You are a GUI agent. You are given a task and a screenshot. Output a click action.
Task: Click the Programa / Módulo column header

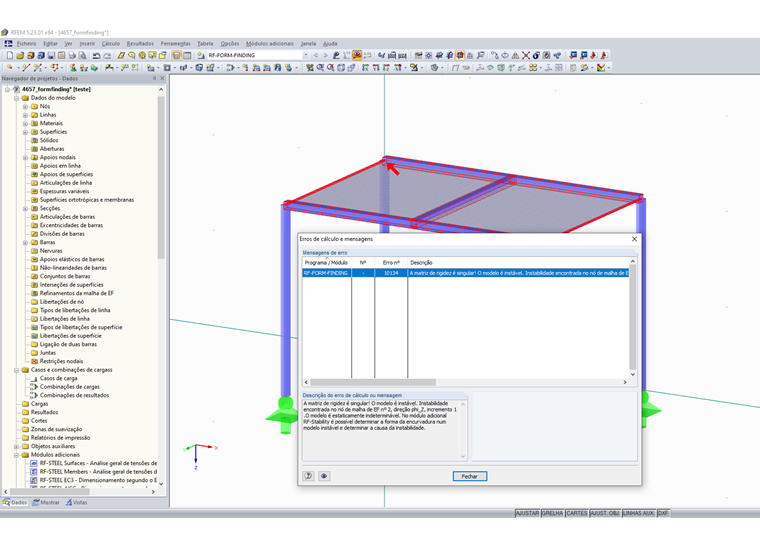click(x=327, y=262)
